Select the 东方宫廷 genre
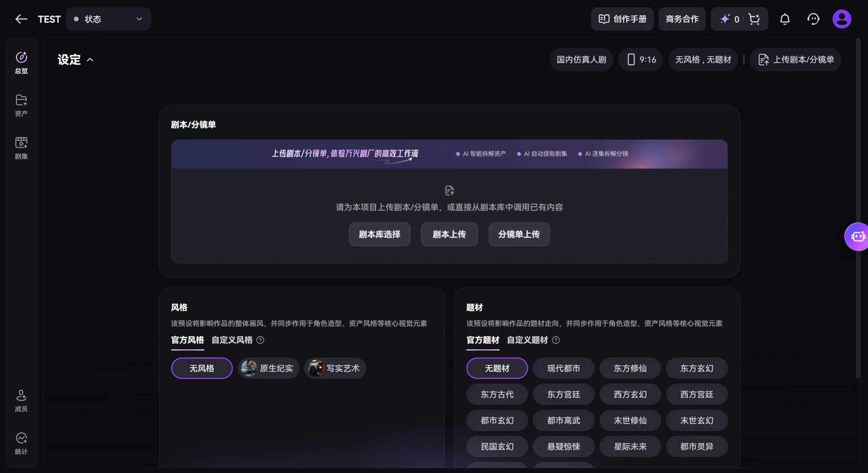 (x=564, y=394)
